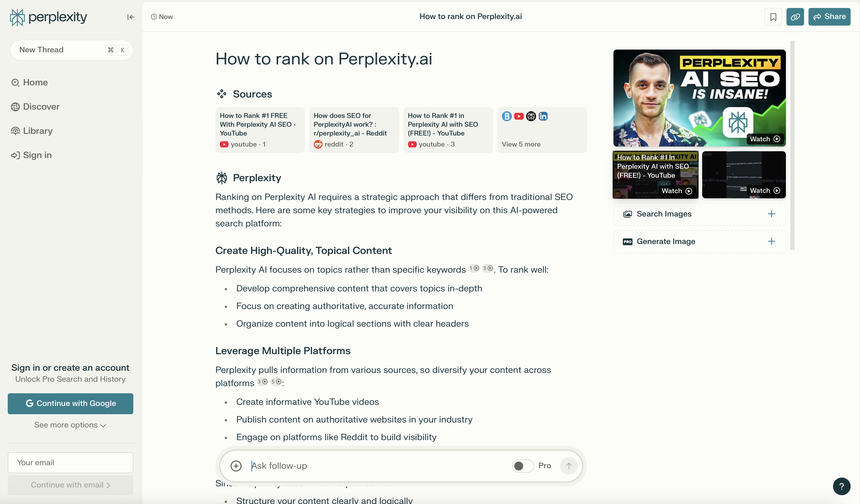The height and width of the screenshot is (504, 860).
Task: Click the page title 'How to rank on Perplexity.ai'
Action: coord(323,59)
